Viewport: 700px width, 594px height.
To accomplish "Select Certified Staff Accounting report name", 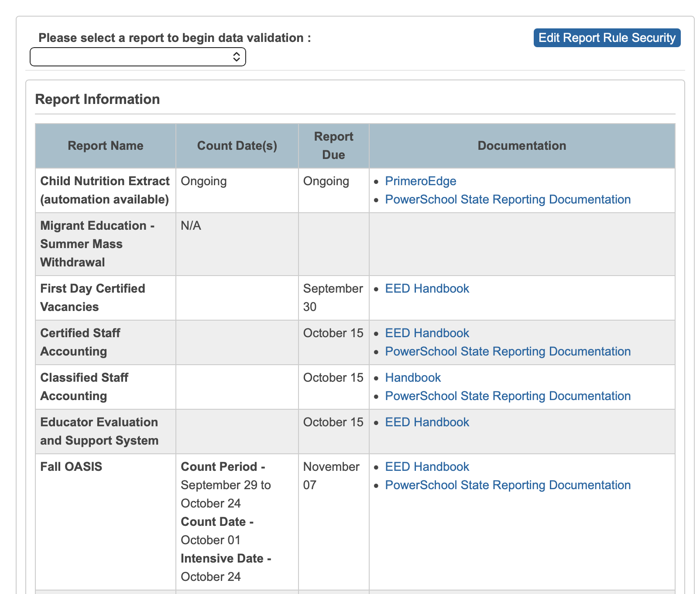I will (x=80, y=342).
